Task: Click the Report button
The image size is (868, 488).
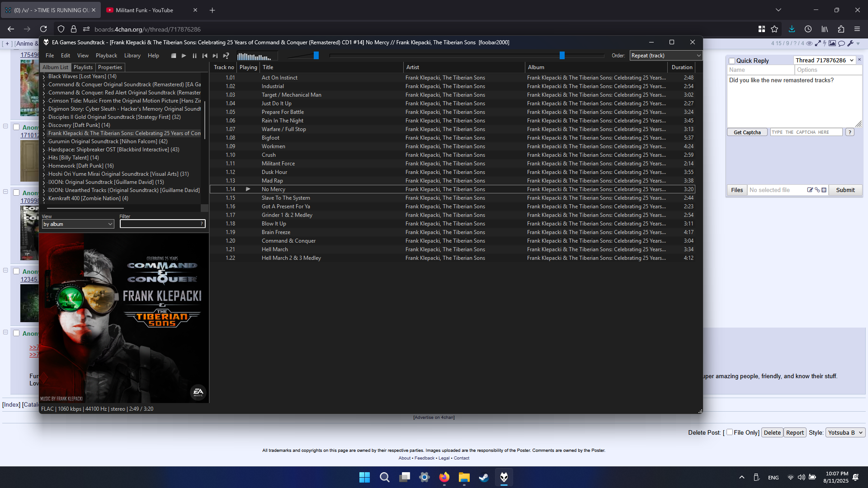Action: click(795, 432)
